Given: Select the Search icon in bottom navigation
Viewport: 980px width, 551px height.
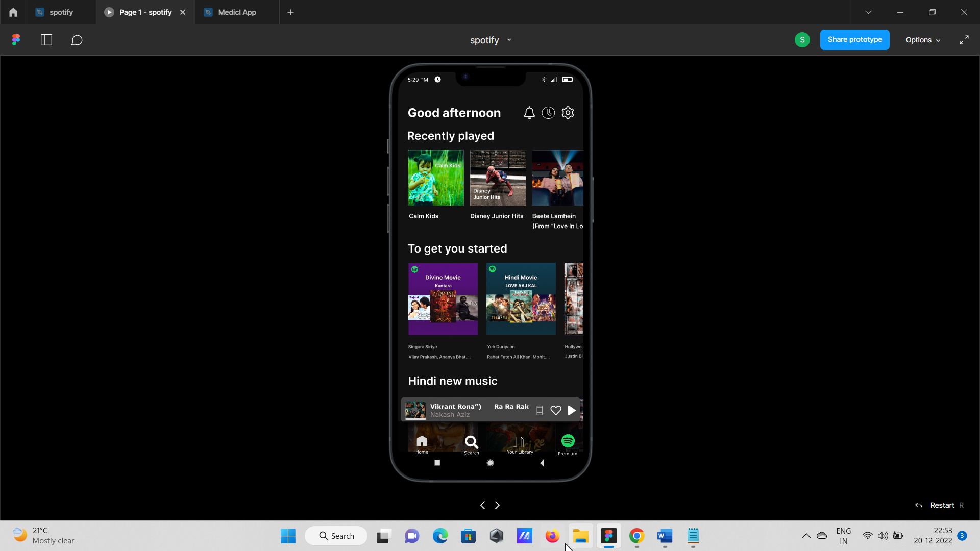Looking at the screenshot, I should coord(471,442).
